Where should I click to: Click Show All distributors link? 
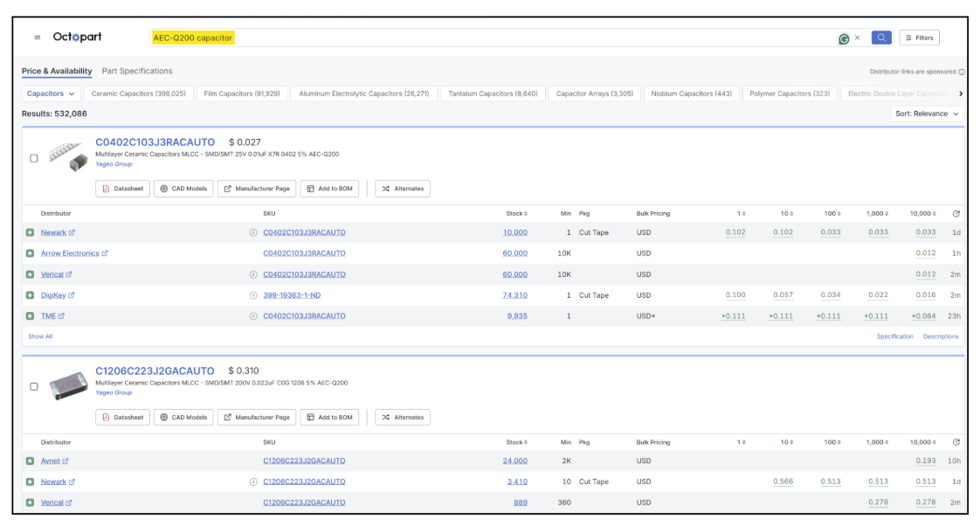[x=40, y=336]
